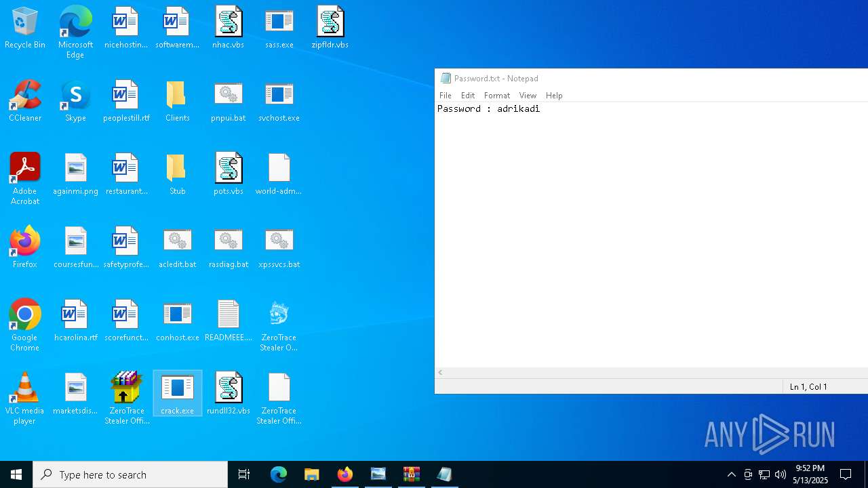Image resolution: width=868 pixels, height=488 pixels.
Task: Click in the Notepad text area
Action: click(x=651, y=235)
